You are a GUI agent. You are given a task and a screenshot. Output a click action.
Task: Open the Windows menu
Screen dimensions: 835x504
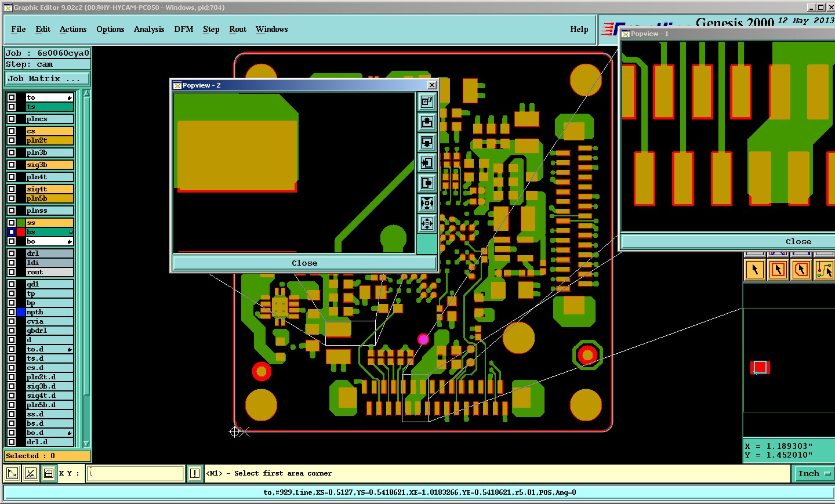pyautogui.click(x=272, y=29)
